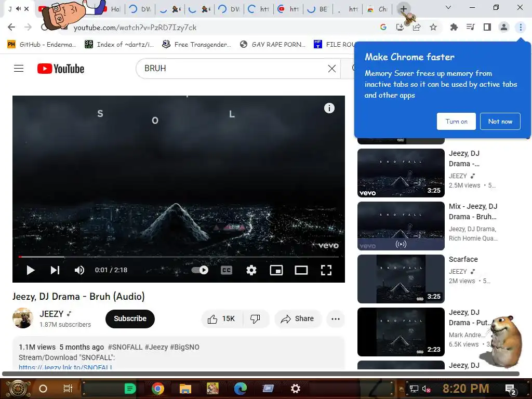Open a new tab with plus button
Image resolution: width=532 pixels, height=399 pixels.
point(403,9)
